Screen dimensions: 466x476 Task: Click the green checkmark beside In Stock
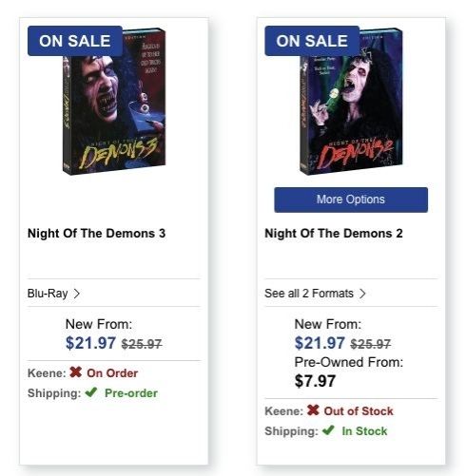coord(328,430)
